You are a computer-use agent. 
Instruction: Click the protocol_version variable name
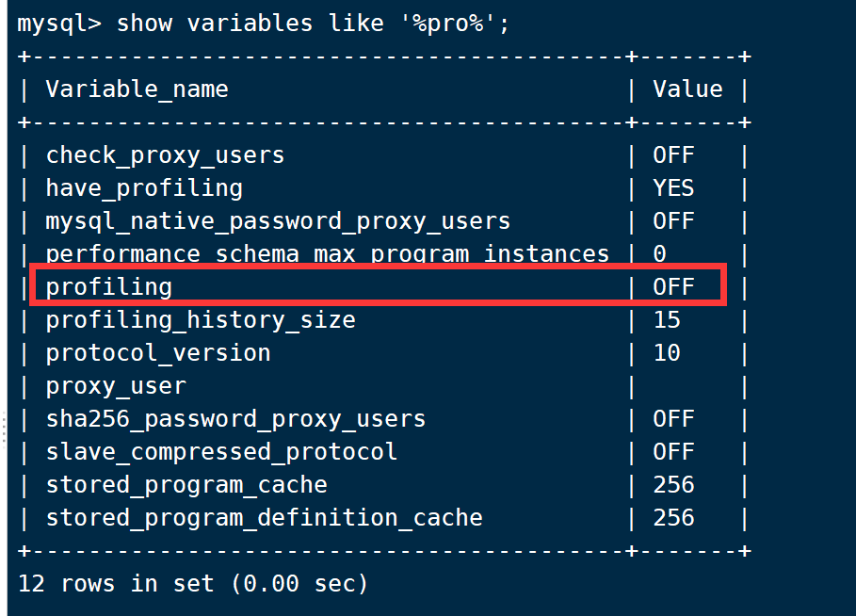pyautogui.click(x=158, y=353)
